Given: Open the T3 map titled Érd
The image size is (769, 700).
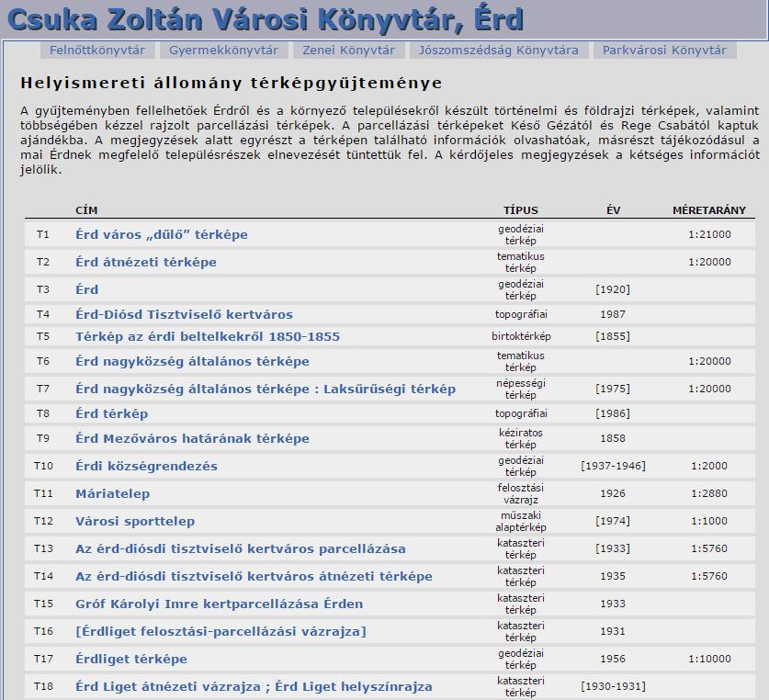Looking at the screenshot, I should [x=86, y=289].
